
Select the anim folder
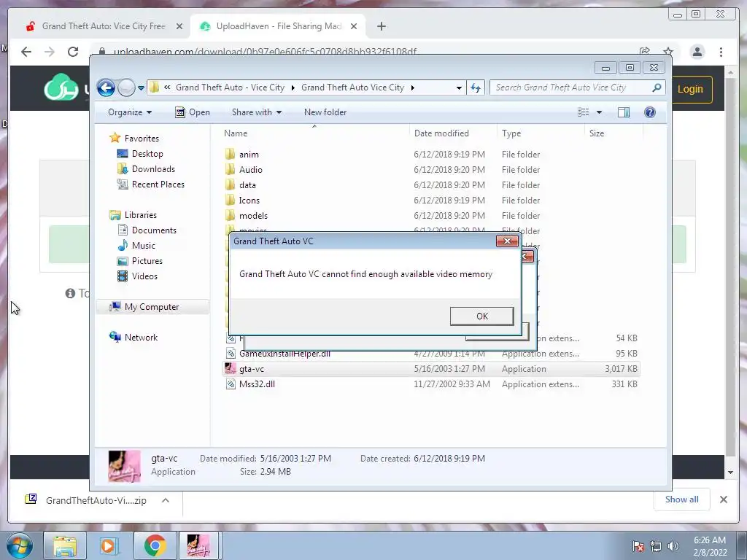tap(430, 155)
